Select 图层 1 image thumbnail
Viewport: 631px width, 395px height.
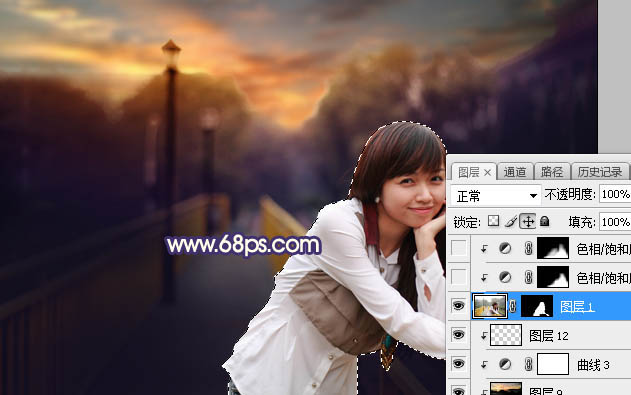coord(490,306)
